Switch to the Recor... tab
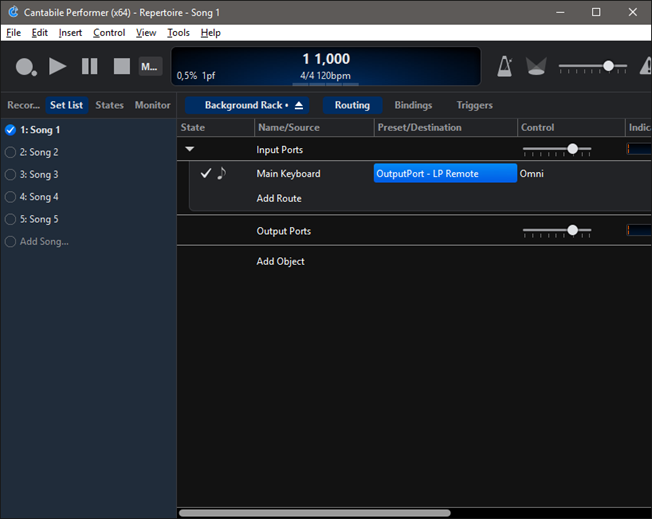The height and width of the screenshot is (519, 652). coord(23,105)
